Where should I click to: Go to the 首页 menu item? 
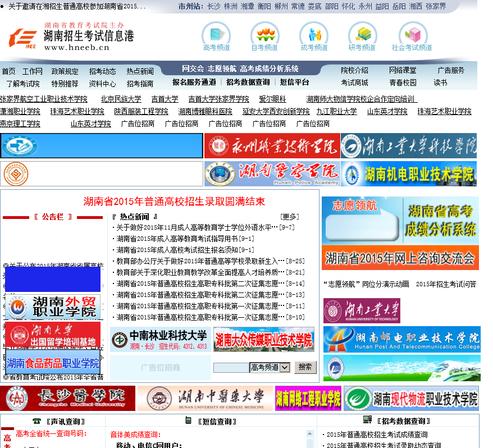(8, 71)
